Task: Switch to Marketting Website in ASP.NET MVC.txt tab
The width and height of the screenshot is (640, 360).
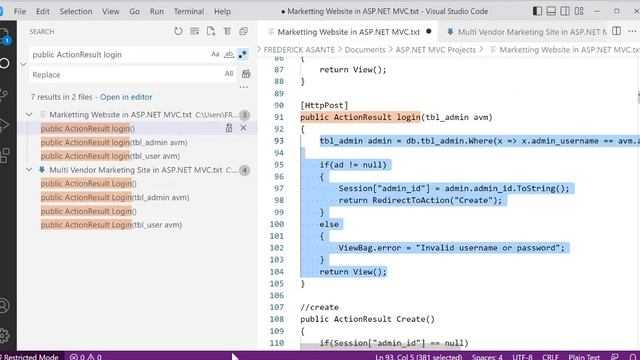Action: (x=348, y=32)
